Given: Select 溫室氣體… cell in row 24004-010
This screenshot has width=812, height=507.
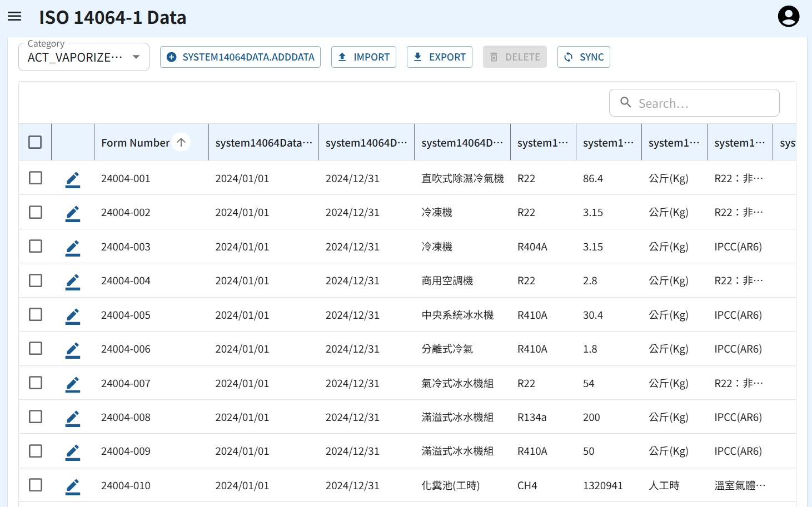Looking at the screenshot, I should pos(740,485).
